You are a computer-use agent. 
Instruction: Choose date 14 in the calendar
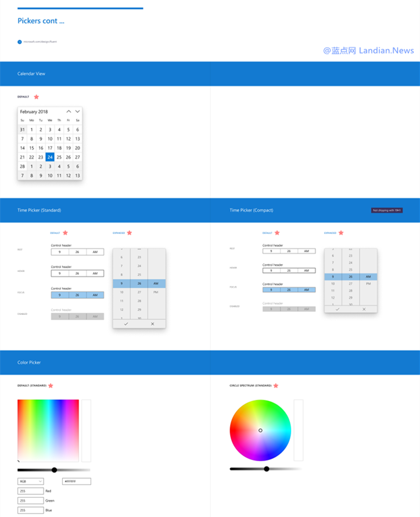[22, 148]
